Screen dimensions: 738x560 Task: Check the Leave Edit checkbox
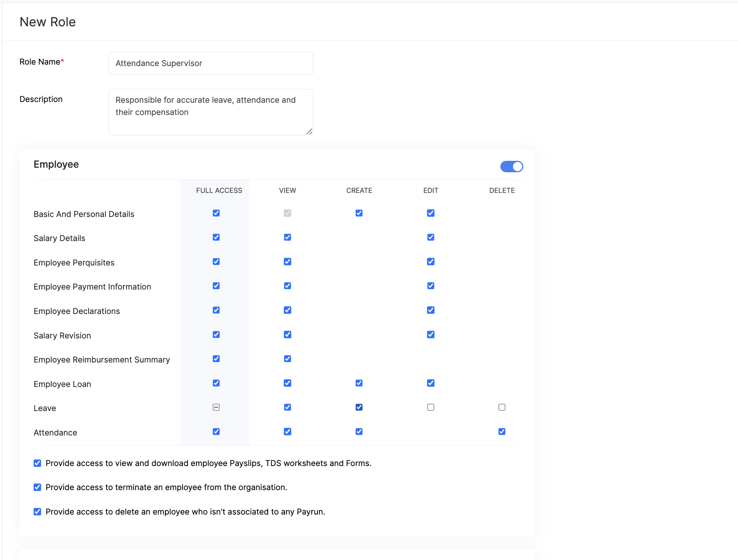[x=430, y=407]
